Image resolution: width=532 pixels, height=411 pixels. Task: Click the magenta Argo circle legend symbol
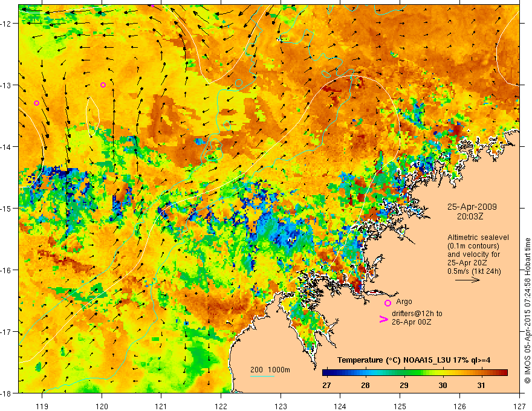[x=388, y=303]
